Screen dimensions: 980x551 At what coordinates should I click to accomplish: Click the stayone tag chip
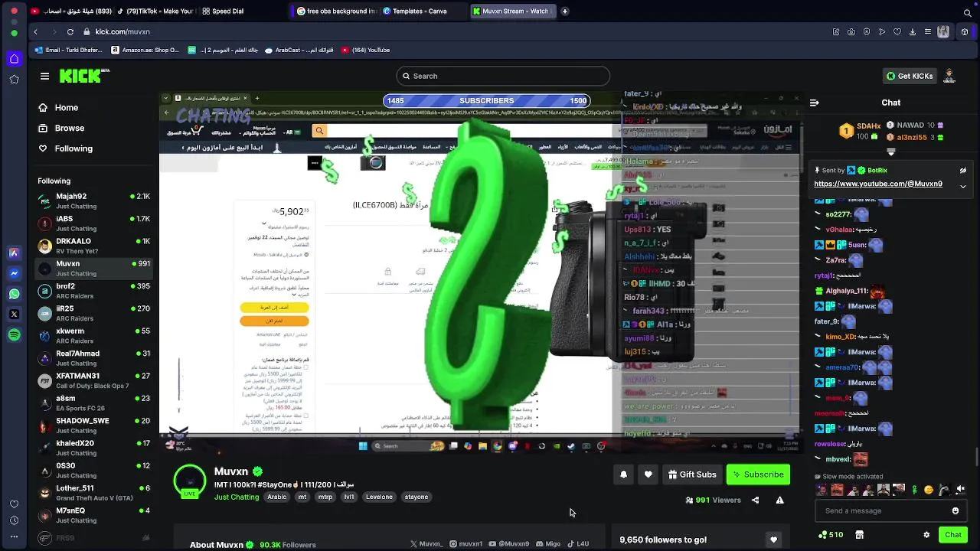point(416,497)
